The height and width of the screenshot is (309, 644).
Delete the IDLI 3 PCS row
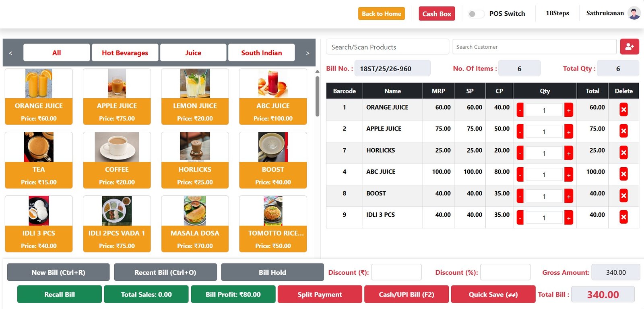coord(623,217)
